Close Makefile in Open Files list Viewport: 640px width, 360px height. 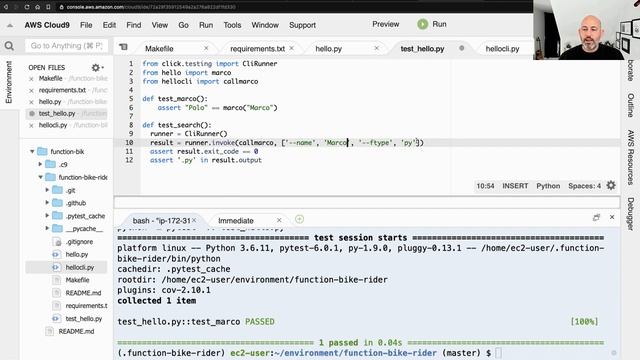click(31, 79)
